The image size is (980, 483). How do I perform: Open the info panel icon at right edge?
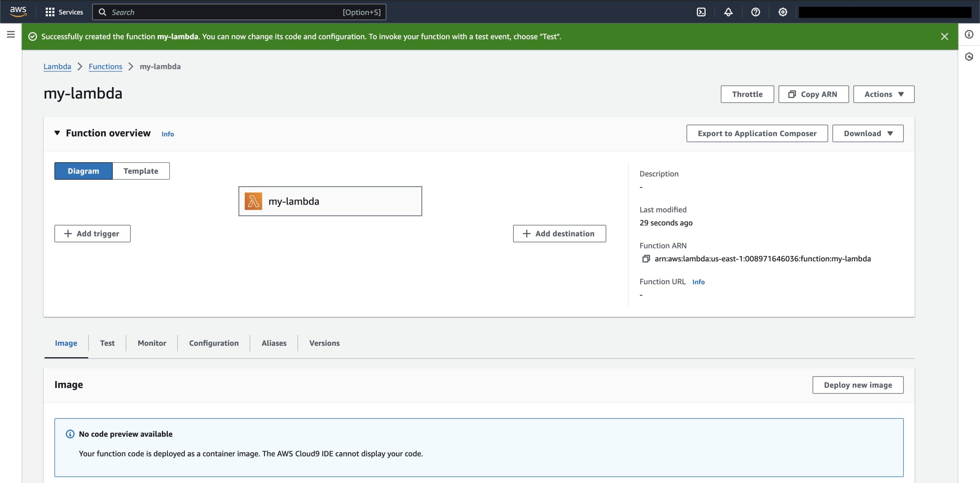click(x=968, y=35)
